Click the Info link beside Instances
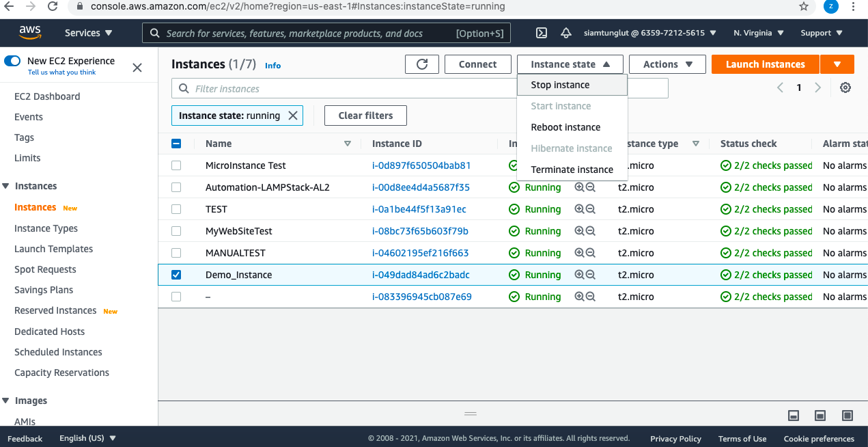This screenshot has width=868, height=447. [x=272, y=66]
